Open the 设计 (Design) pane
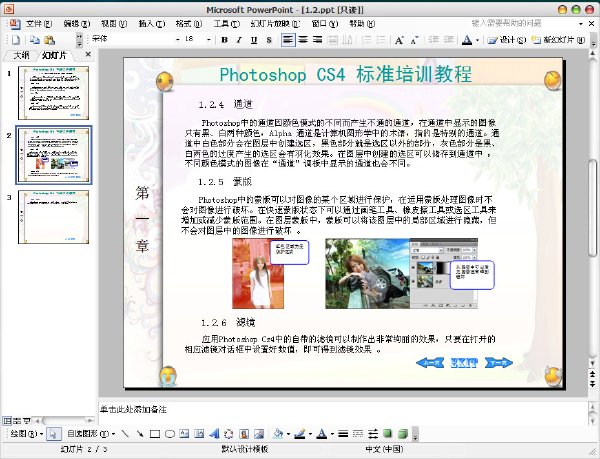This screenshot has height=459, width=600. 507,40
